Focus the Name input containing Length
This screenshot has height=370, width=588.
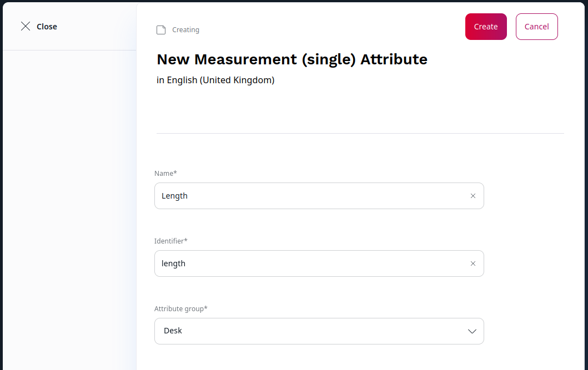click(319, 196)
